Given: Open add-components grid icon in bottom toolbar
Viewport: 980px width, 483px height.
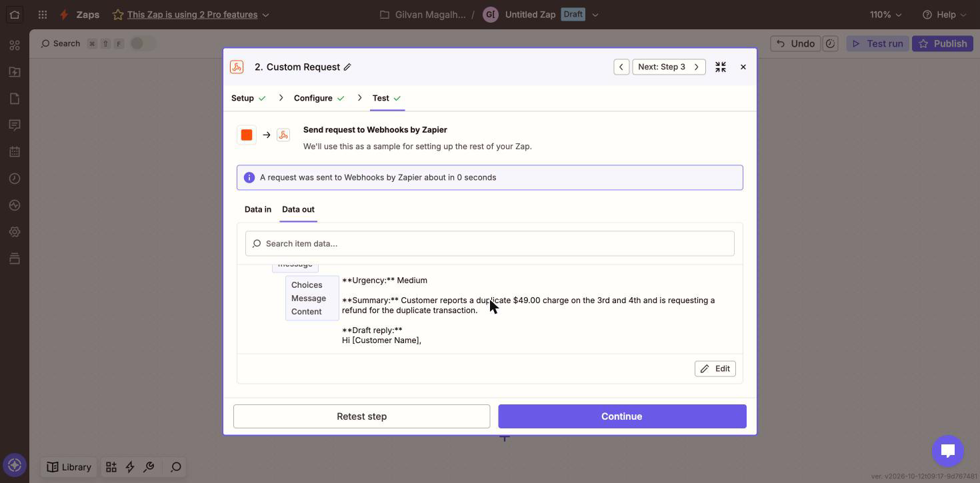Looking at the screenshot, I should 111,467.
